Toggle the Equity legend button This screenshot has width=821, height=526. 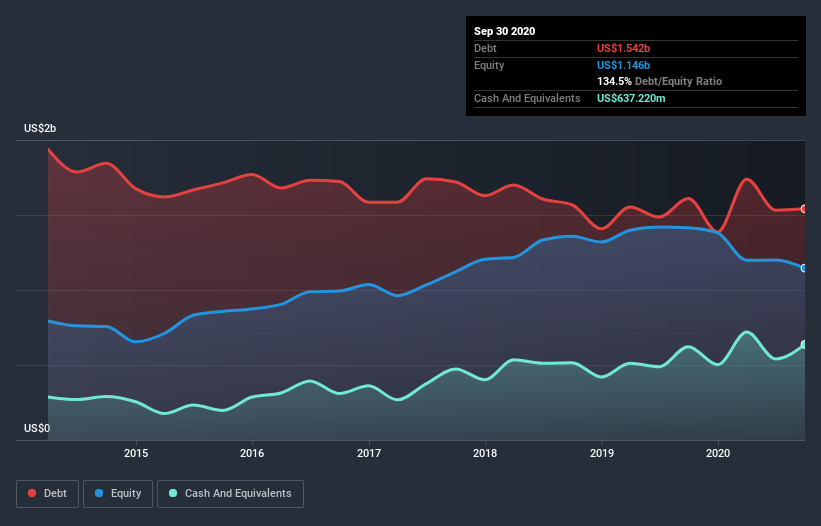[118, 494]
